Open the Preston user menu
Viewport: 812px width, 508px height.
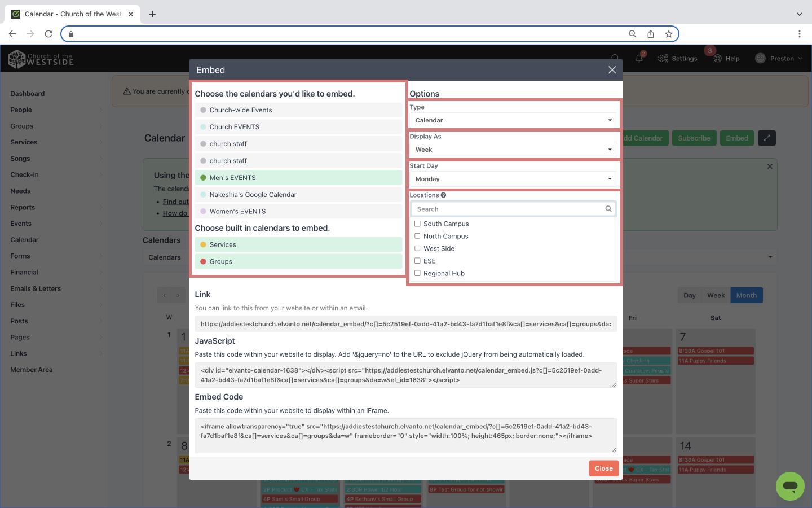click(779, 58)
